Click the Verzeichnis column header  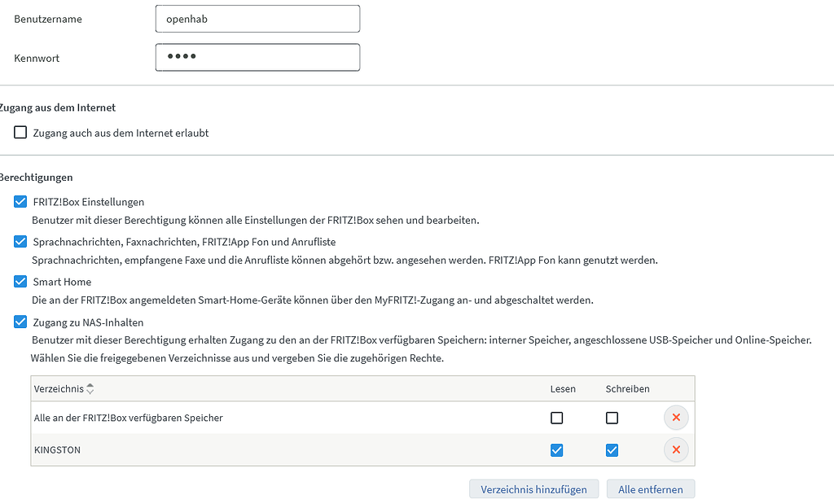coord(58,388)
